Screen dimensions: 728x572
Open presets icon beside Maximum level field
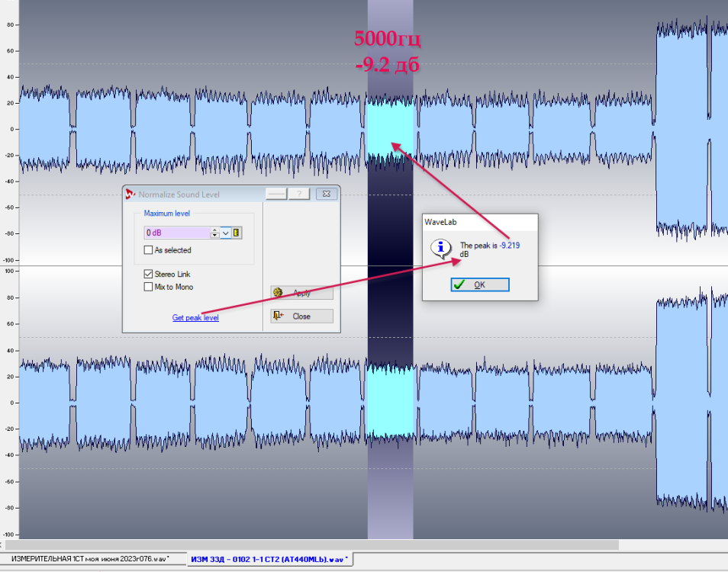tap(237, 233)
